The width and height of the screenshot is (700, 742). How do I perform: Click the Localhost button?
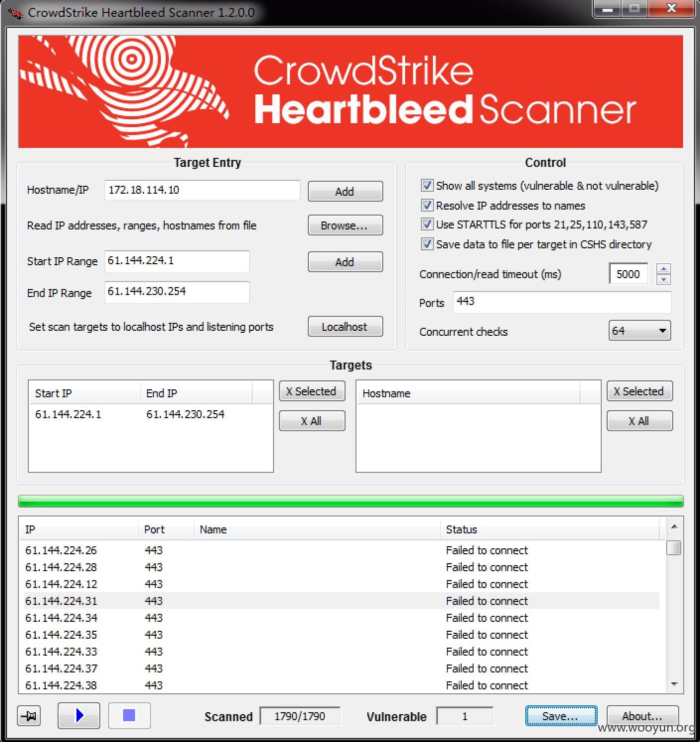345,326
